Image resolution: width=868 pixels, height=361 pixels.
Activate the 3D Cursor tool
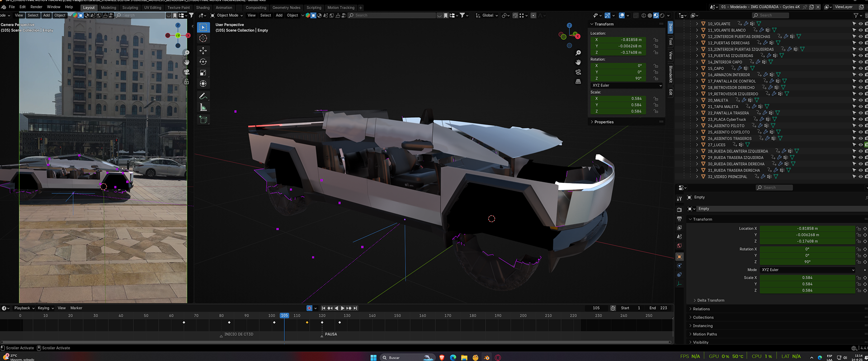coord(203,38)
